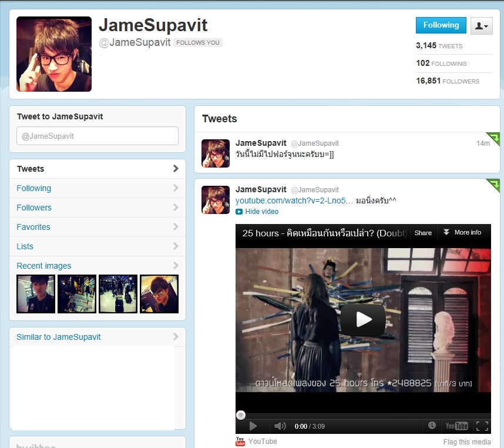Click the blue video icon beside Hide video
Viewport: 504px width, 448px height.
(239, 212)
